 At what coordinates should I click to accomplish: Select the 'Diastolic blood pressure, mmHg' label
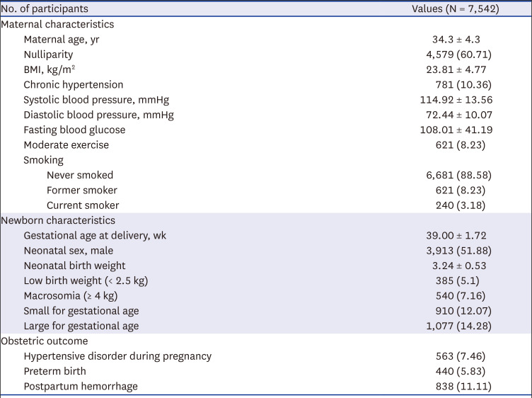(98, 115)
